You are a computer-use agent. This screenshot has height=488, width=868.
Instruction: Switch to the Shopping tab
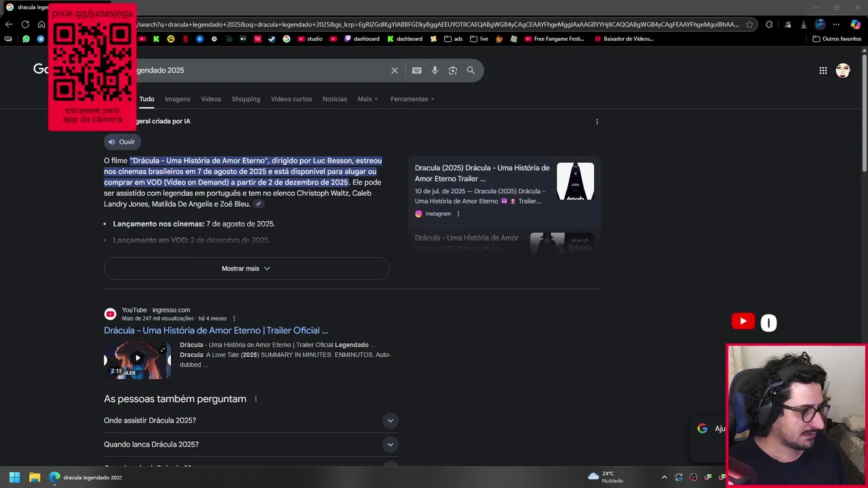coord(246,99)
